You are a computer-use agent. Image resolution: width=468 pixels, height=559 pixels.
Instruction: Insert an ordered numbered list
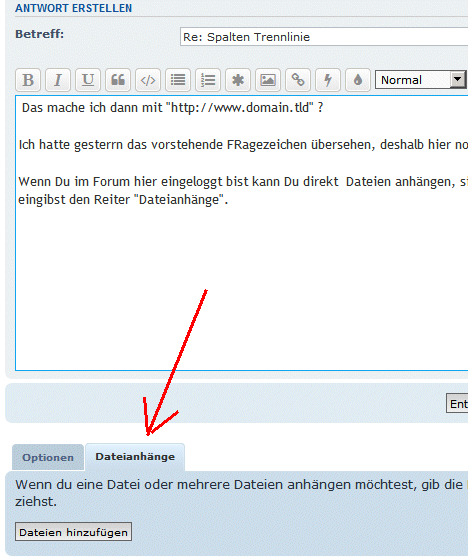(208, 80)
